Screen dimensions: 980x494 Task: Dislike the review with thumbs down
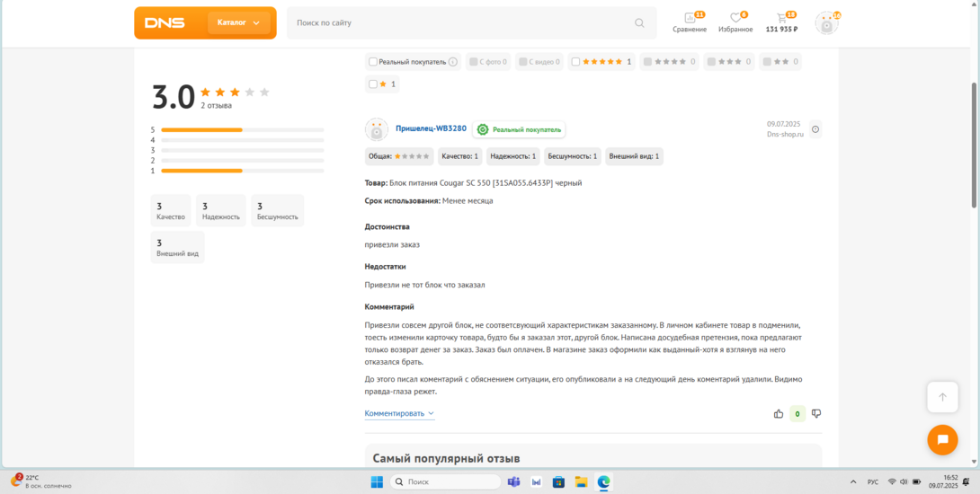click(816, 414)
